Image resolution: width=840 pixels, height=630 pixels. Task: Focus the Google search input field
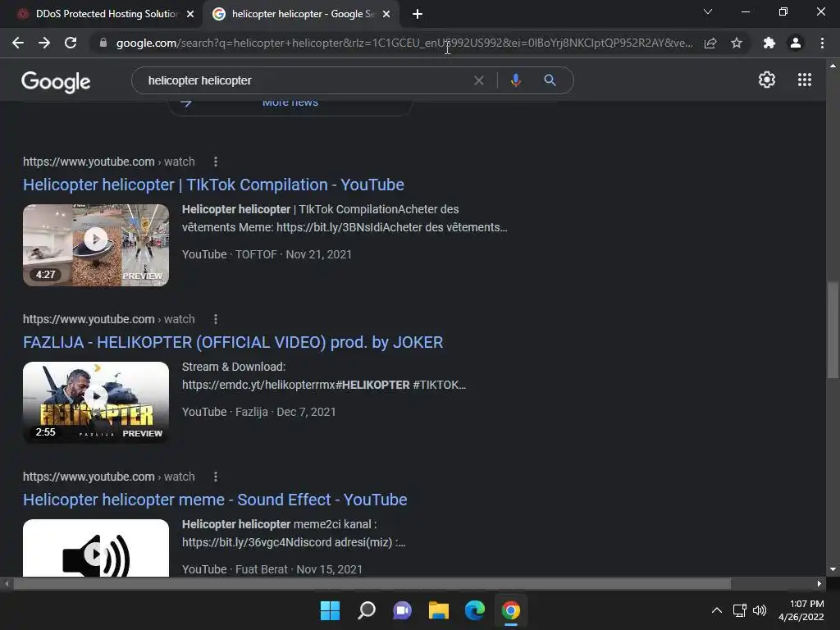click(x=305, y=80)
